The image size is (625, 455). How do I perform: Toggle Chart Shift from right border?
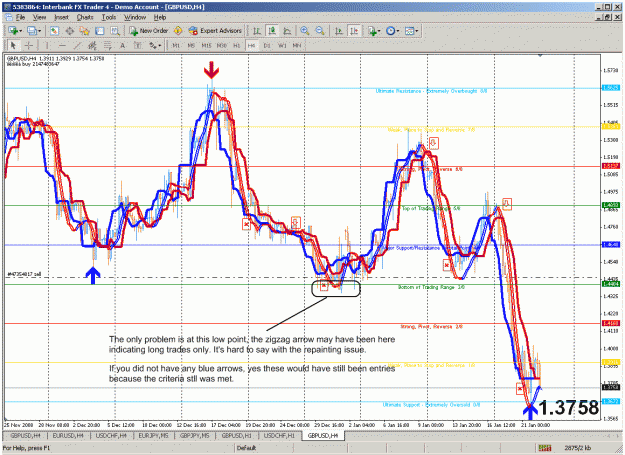(354, 31)
